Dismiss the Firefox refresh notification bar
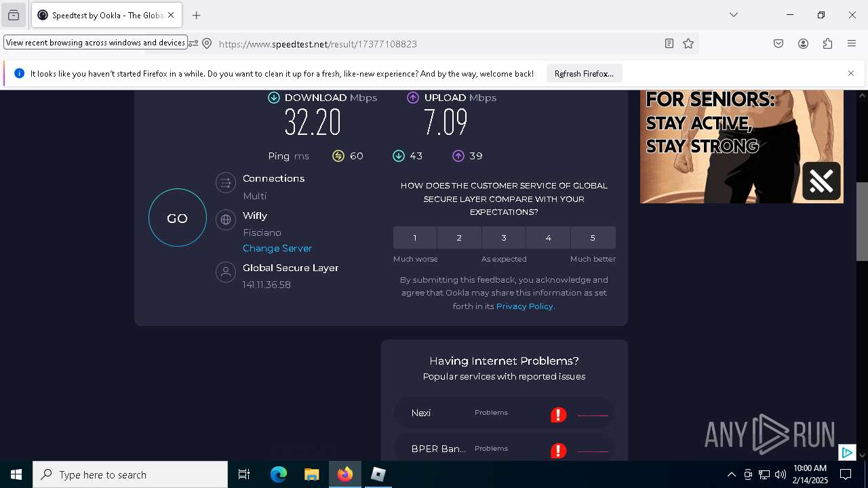 tap(851, 73)
